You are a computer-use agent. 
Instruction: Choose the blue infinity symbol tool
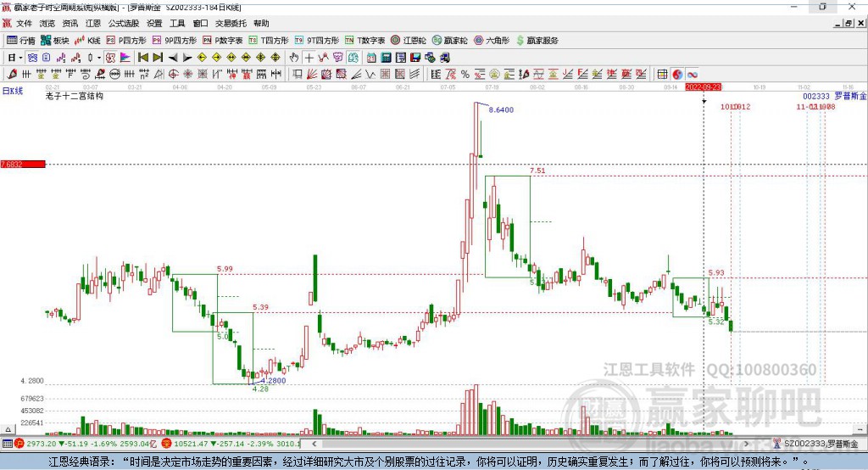(692, 75)
